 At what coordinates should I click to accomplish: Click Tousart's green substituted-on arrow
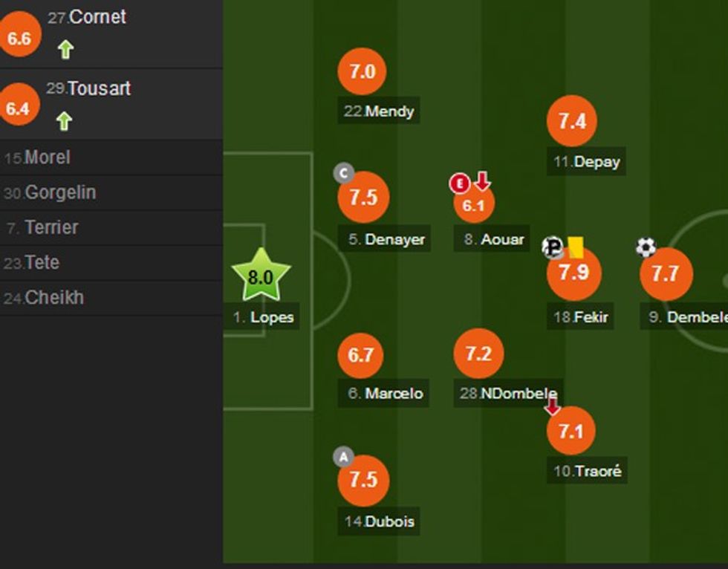click(x=64, y=120)
